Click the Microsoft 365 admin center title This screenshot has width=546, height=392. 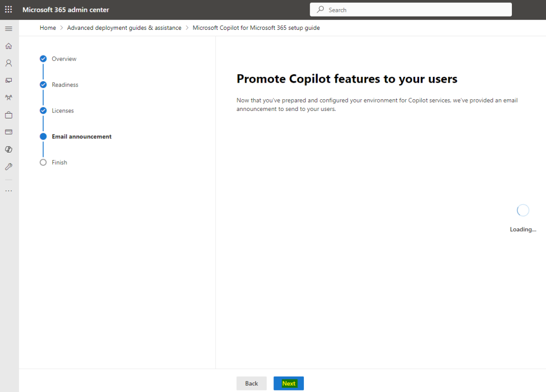(66, 10)
